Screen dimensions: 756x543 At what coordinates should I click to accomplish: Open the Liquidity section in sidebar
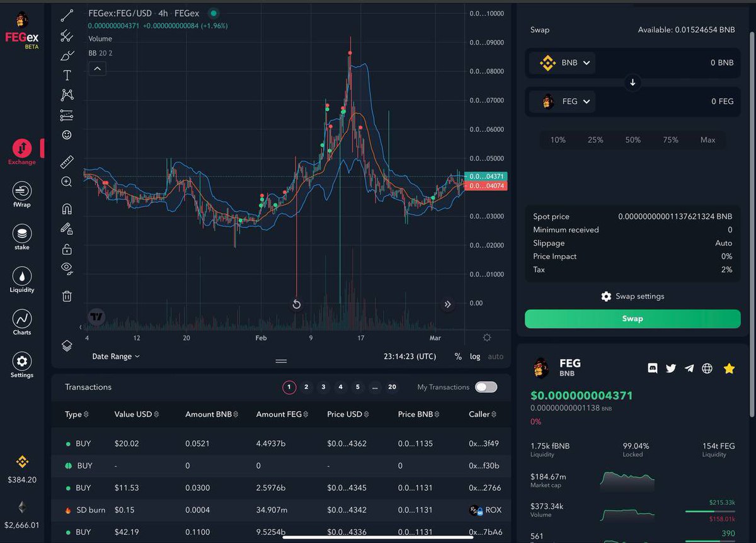click(22, 280)
